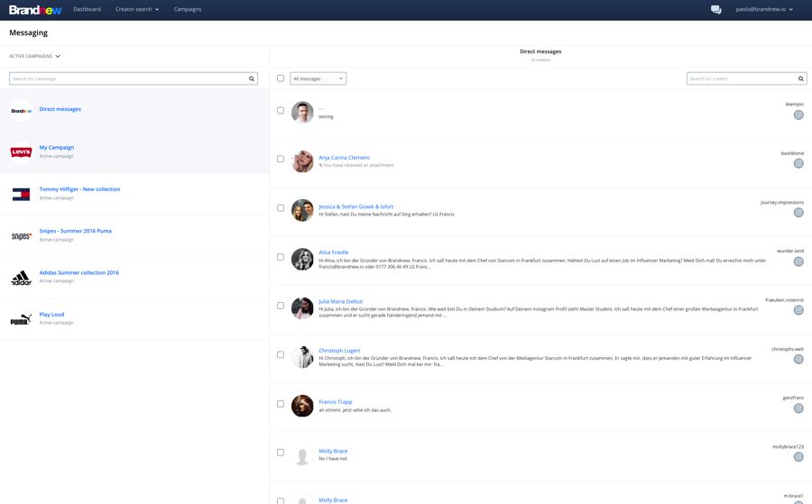Image resolution: width=812 pixels, height=504 pixels.
Task: Click the Brandnew logo in the header
Action: click(x=35, y=10)
